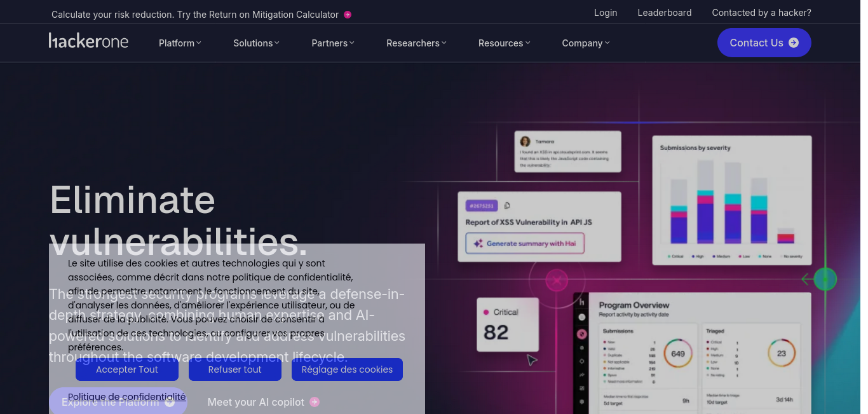Click the "Submissions by severity" chart title
This screenshot has height=414, width=868.
(x=695, y=148)
